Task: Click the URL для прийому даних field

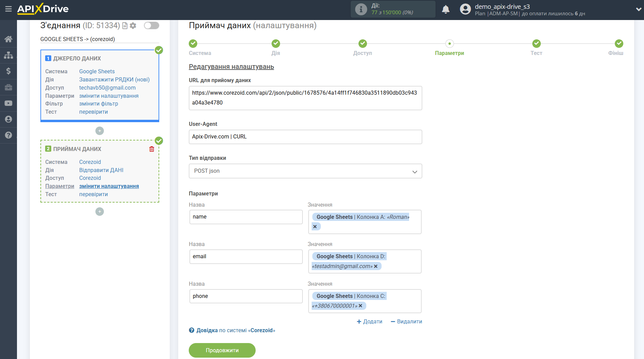Action: coord(305,98)
